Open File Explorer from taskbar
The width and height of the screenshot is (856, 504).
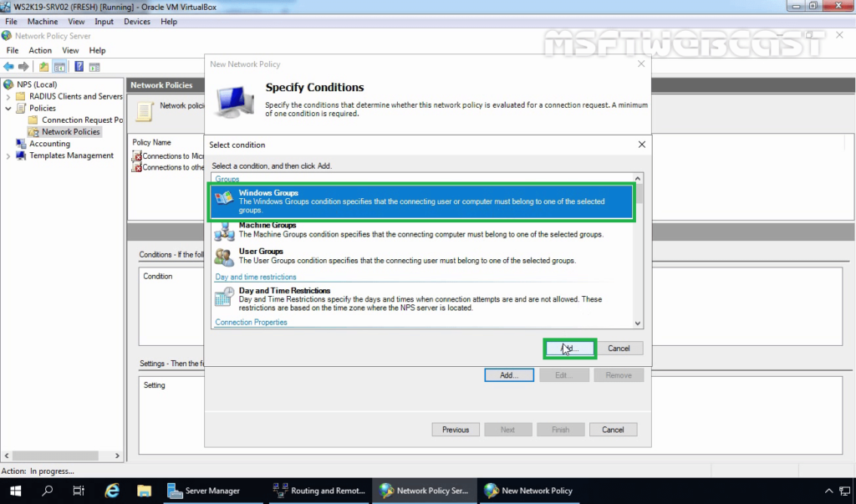coord(144,491)
